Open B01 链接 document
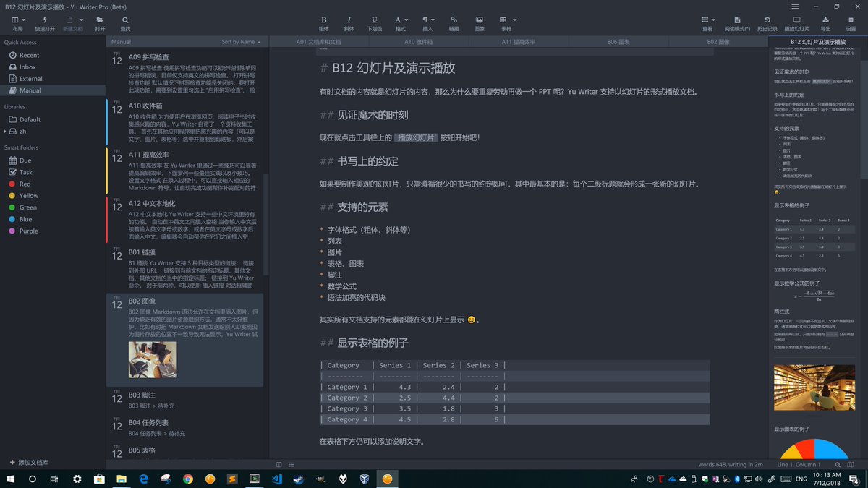 (x=185, y=268)
